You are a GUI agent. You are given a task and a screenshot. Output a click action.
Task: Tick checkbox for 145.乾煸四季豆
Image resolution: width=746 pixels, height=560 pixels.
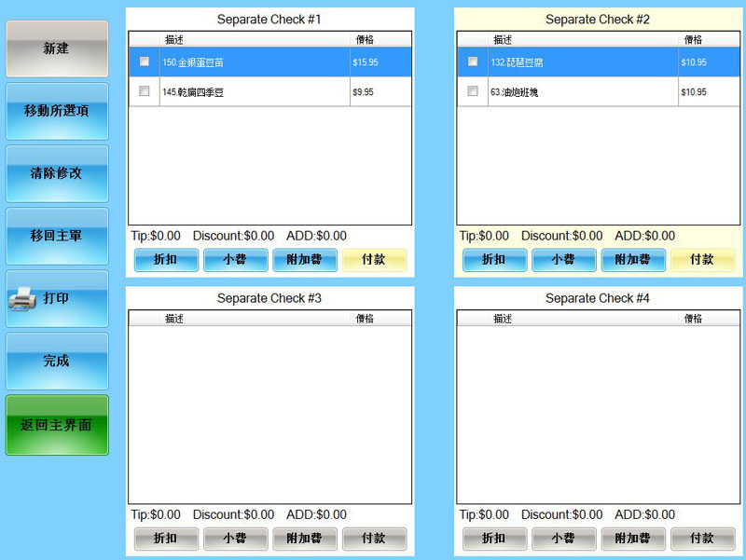click(x=144, y=91)
